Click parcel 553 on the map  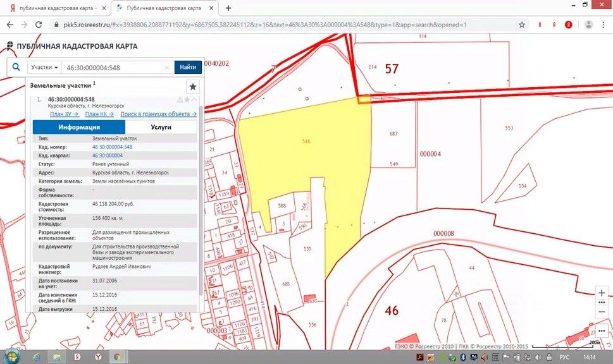tap(509, 128)
